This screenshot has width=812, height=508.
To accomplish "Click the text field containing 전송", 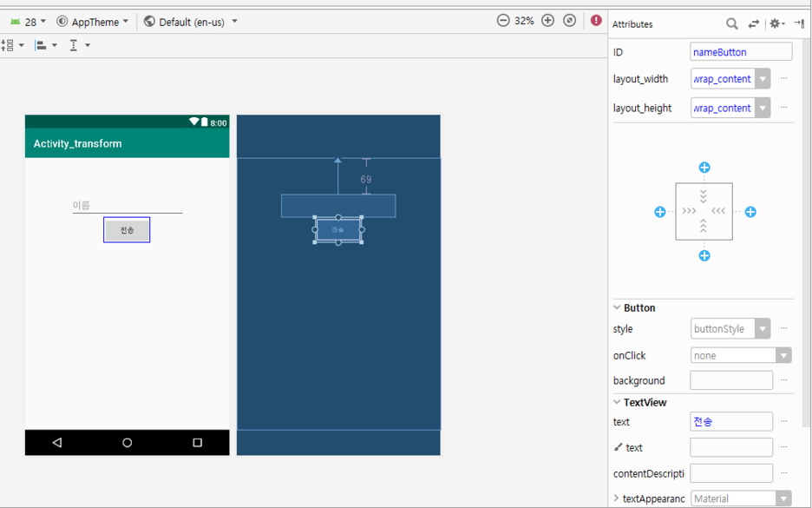I will click(731, 421).
